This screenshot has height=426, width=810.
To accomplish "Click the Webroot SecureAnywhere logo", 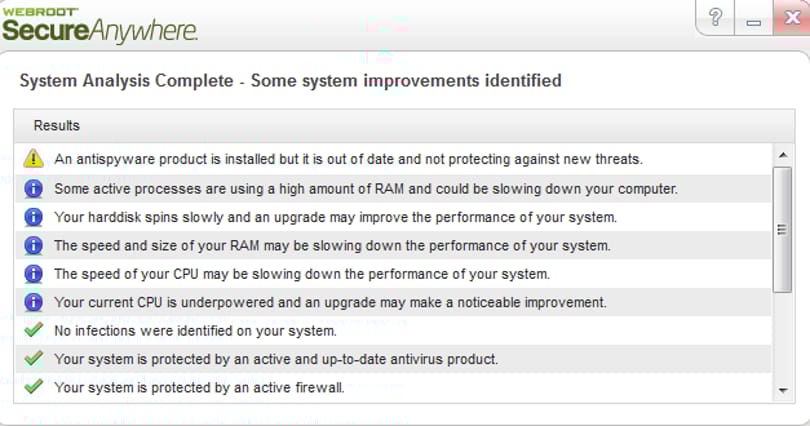I will [x=99, y=25].
